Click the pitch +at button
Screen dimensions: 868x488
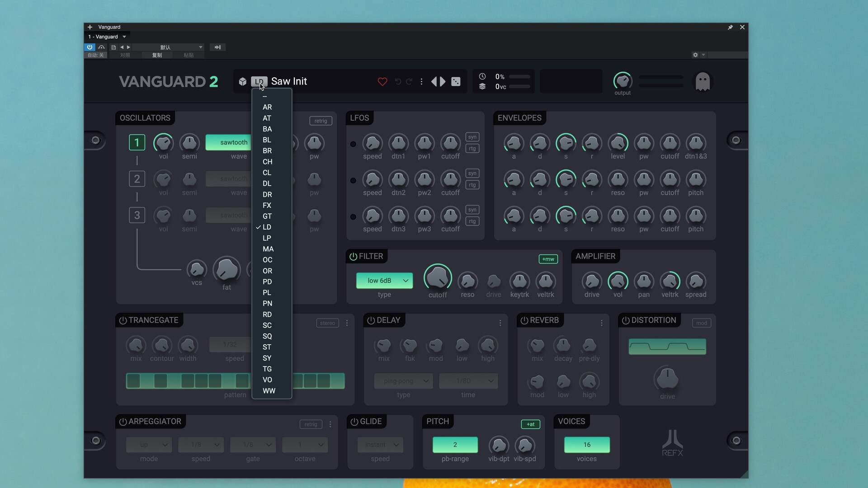point(530,424)
